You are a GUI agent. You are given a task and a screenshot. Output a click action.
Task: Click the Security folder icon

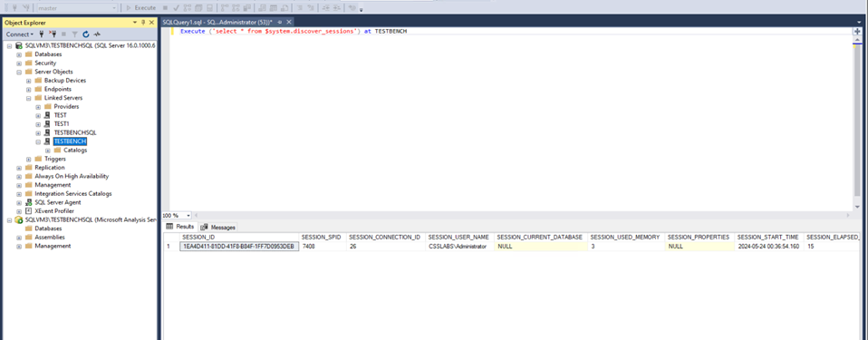(28, 63)
